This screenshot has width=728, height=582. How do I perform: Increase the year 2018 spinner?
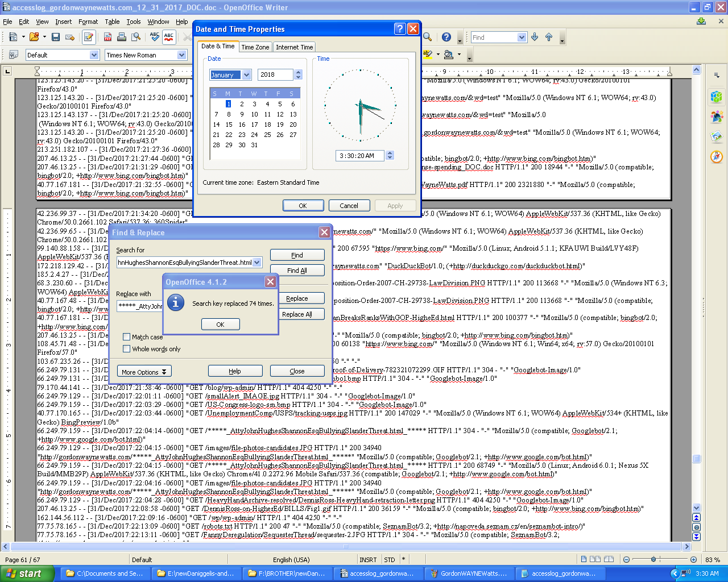(x=298, y=72)
